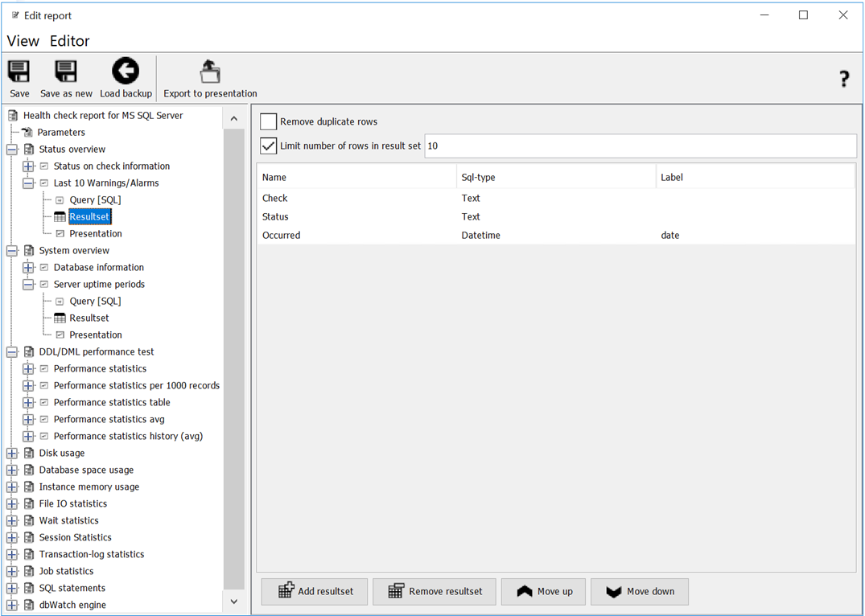Expand the Performance statistics table node
This screenshot has width=865, height=616.
pyautogui.click(x=28, y=403)
